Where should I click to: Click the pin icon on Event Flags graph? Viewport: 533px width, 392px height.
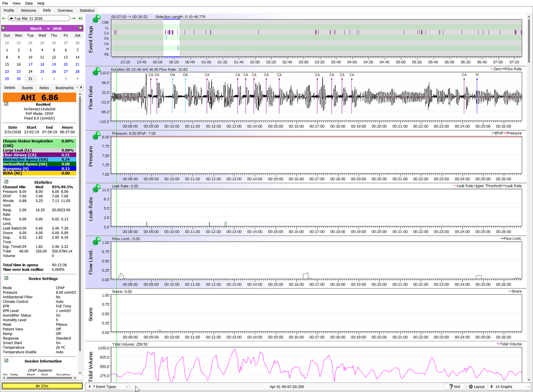97,19
